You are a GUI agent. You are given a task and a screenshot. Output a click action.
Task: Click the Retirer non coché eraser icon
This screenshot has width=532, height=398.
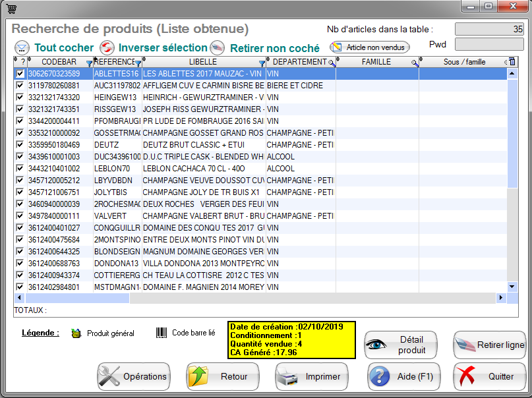[218, 47]
